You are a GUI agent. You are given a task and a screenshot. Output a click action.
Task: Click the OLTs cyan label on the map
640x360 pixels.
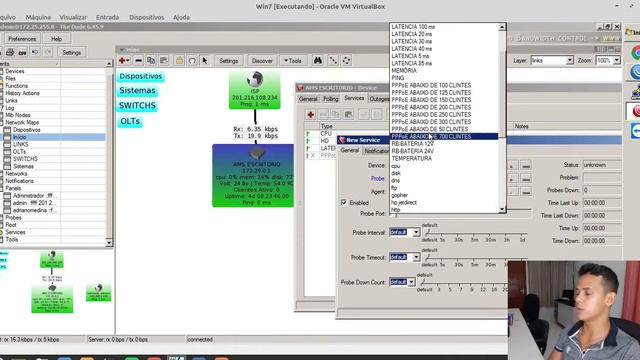130,121
